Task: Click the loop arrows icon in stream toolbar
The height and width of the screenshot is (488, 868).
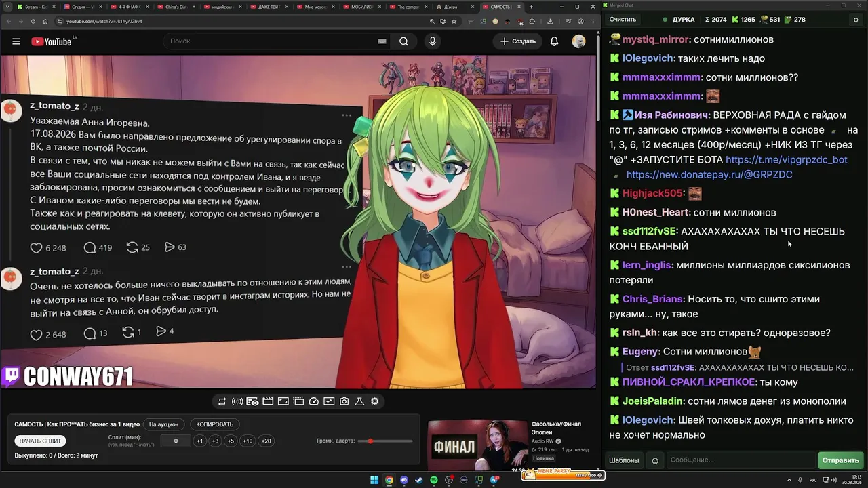Action: (x=222, y=401)
